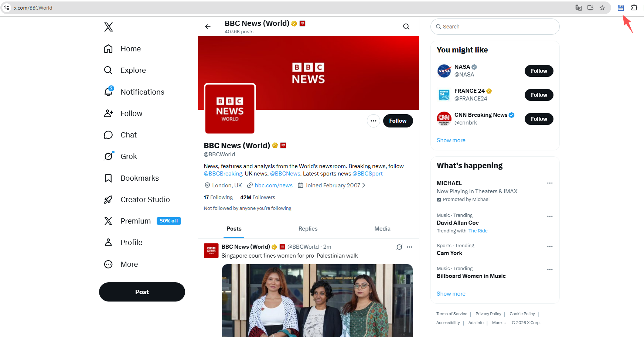This screenshot has height=337, width=644.
Task: Click the install app icon in address bar
Action: click(x=590, y=8)
